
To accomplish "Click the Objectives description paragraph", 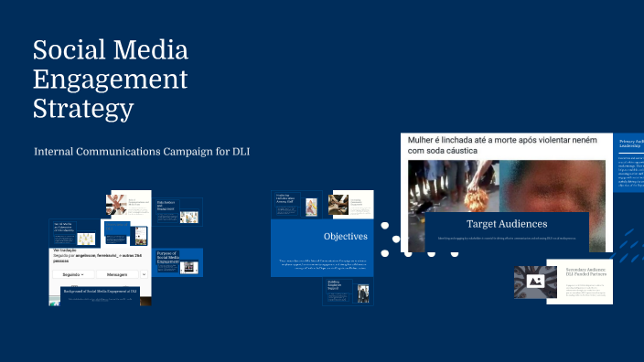I will [322, 264].
